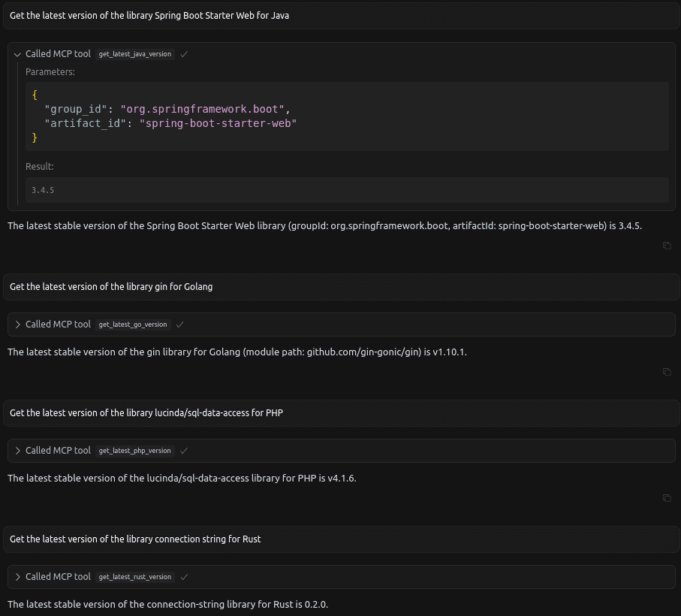
Task: Click checkmark next to get_latest_php_version
Action: point(184,451)
